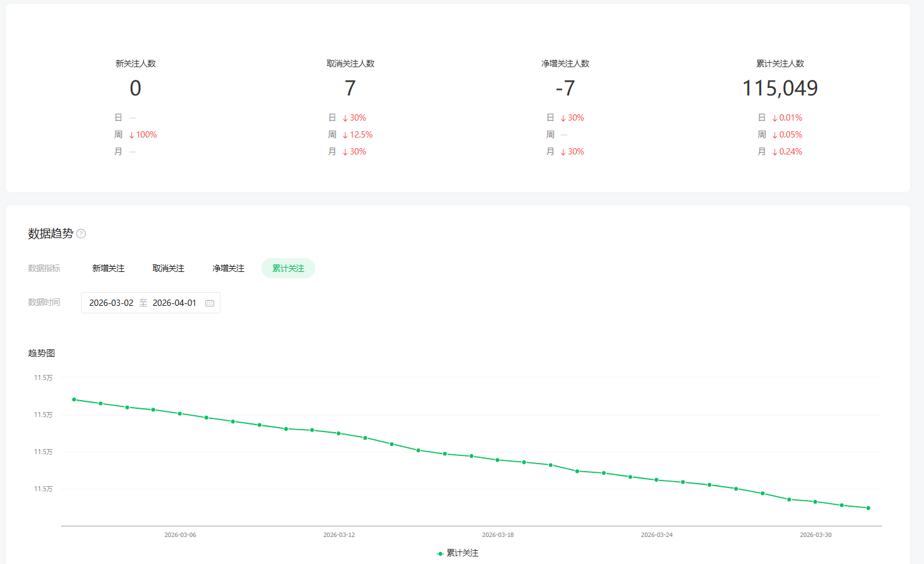Click the 新关注人数 card heading
Image resolution: width=924 pixels, height=564 pixels.
pos(136,63)
